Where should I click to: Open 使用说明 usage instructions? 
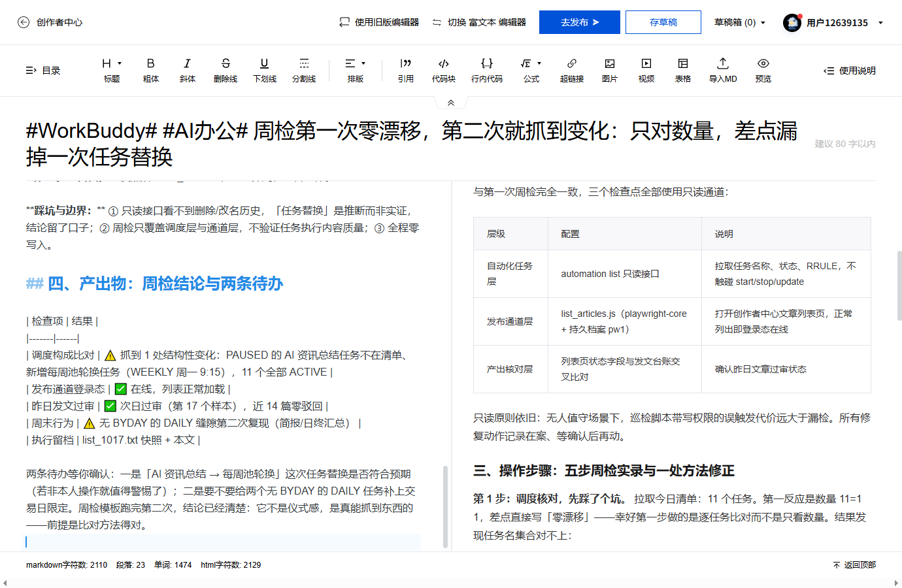click(850, 71)
